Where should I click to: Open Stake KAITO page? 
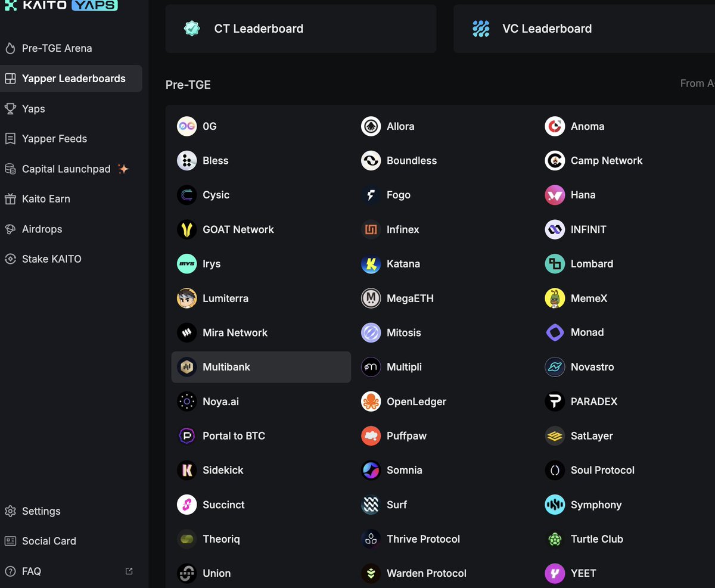click(x=71, y=259)
